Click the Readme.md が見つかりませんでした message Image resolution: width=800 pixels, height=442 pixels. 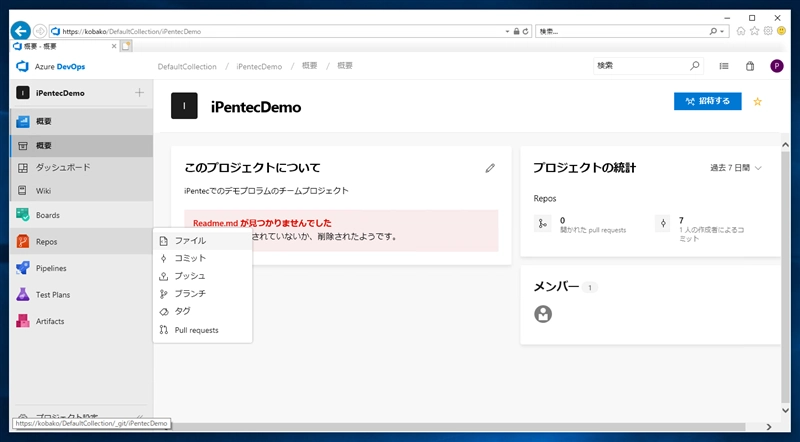pyautogui.click(x=262, y=223)
